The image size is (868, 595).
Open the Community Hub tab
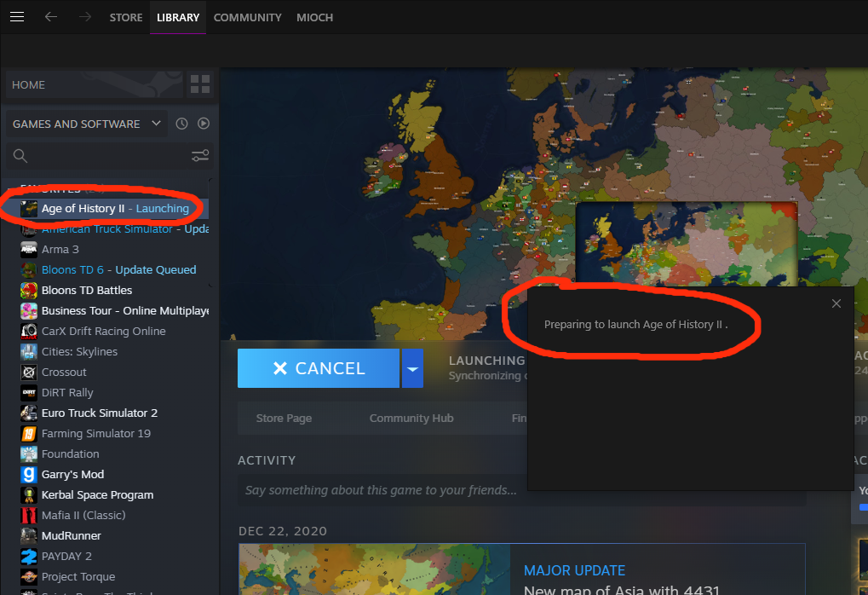[411, 419]
